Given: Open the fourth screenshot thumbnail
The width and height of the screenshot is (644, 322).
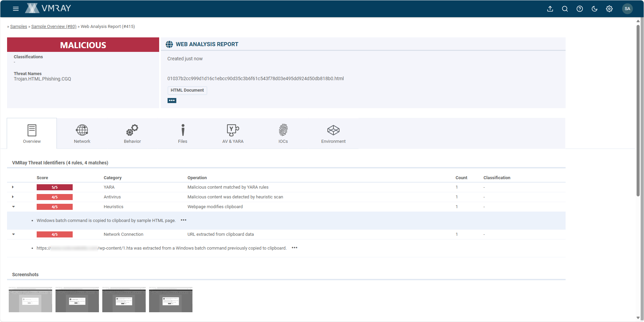Looking at the screenshot, I should [x=171, y=299].
